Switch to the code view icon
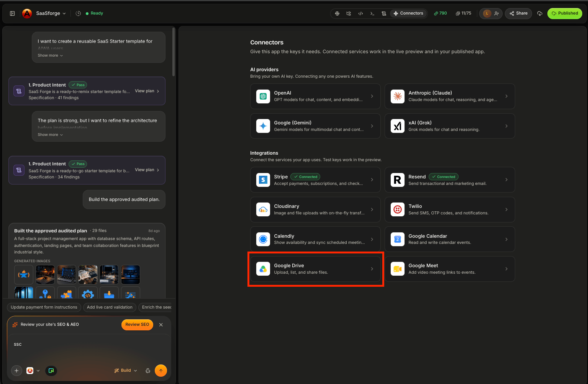Image resolution: width=588 pixels, height=384 pixels. click(360, 13)
